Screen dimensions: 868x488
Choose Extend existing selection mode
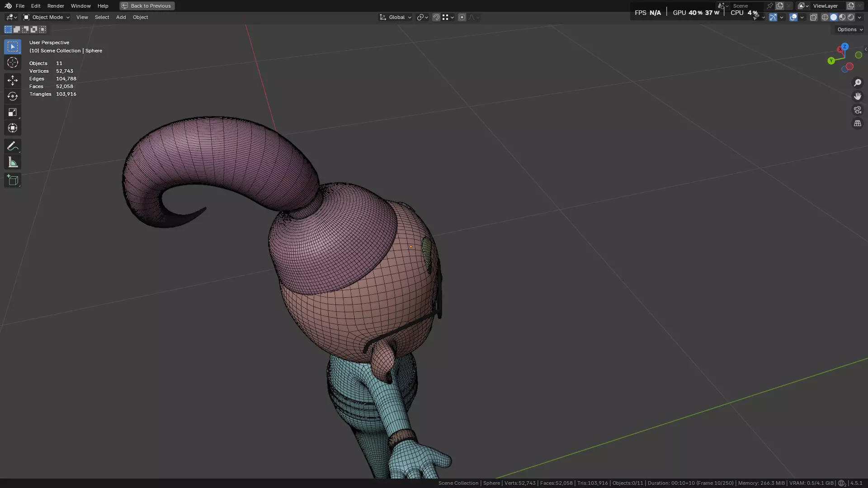[17, 29]
